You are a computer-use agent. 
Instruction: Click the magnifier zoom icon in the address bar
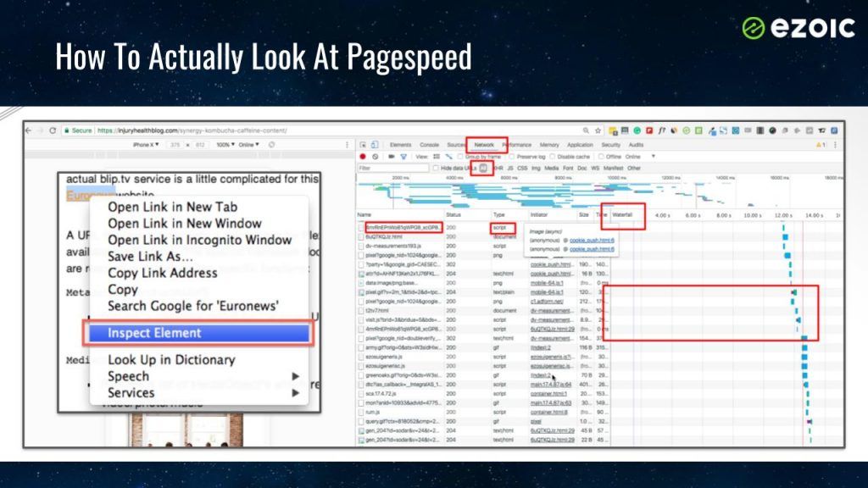pos(586,130)
